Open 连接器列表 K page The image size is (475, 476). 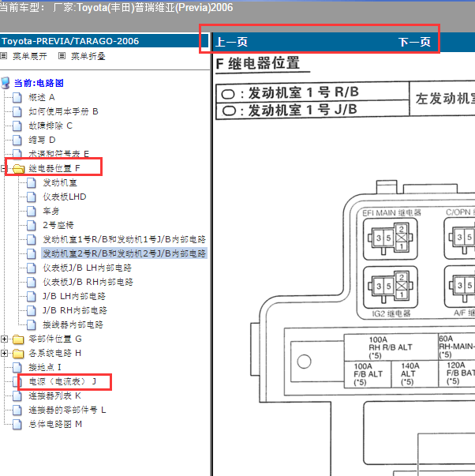55,395
